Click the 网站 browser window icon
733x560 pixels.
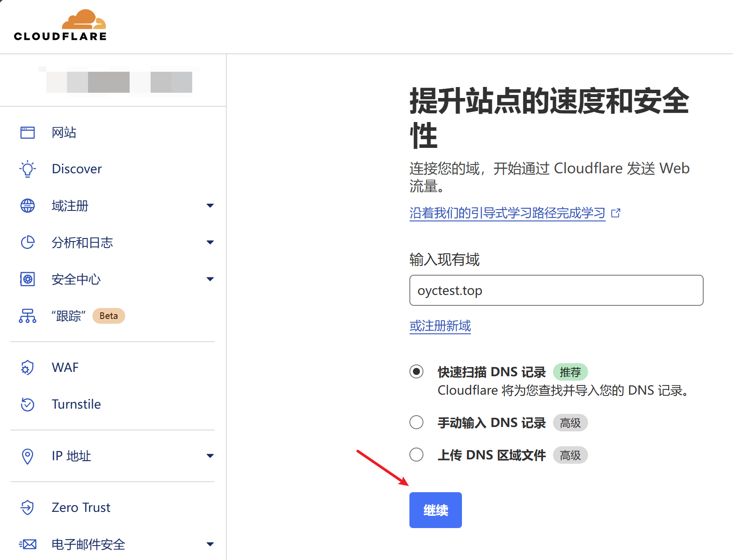28,132
